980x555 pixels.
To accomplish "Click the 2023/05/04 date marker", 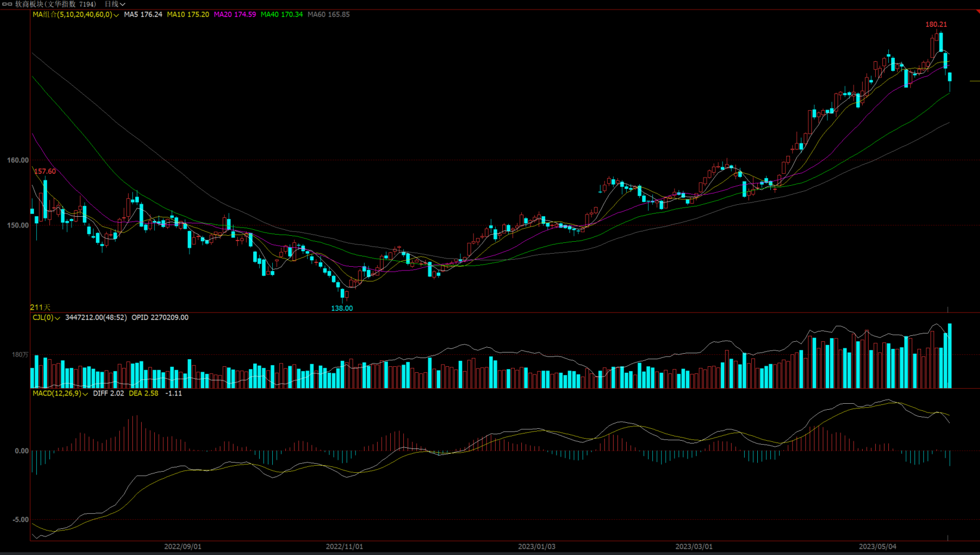I will click(878, 547).
